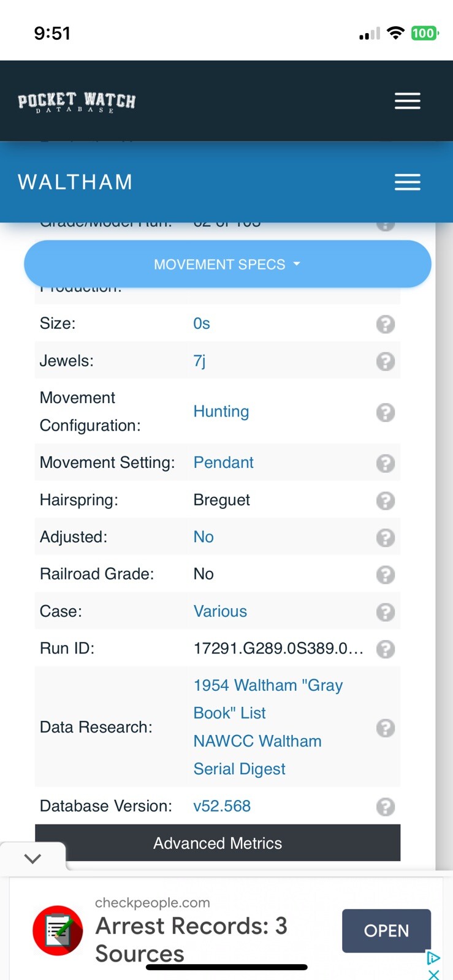The image size is (453, 980).
Task: Close the ad using the X icon
Action: 433,974
